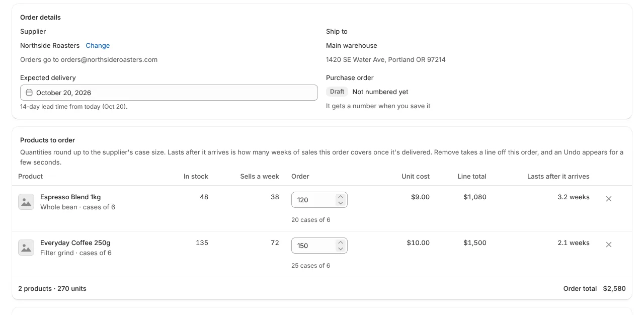Screen dimensions: 644x315
Task: Click the Everyday Coffee weekly sales value 72
Action: [275, 243]
